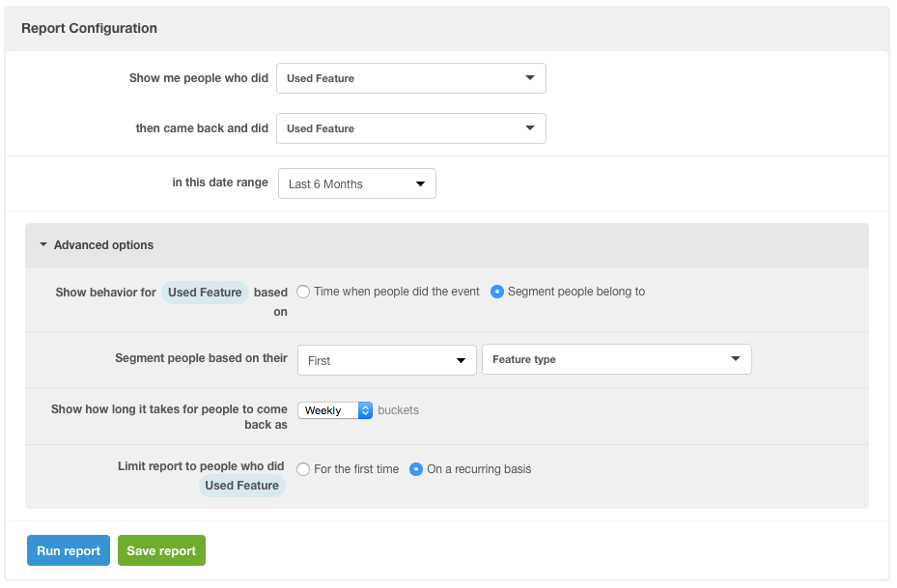Click the Report Configuration heading
Screen dimensions: 897x588
[89, 28]
